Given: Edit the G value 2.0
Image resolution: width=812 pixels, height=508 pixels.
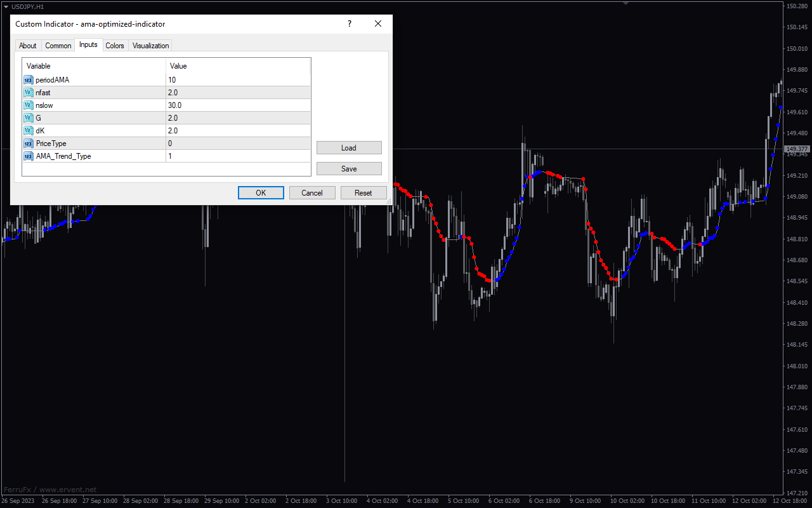Looking at the screenshot, I should 238,118.
